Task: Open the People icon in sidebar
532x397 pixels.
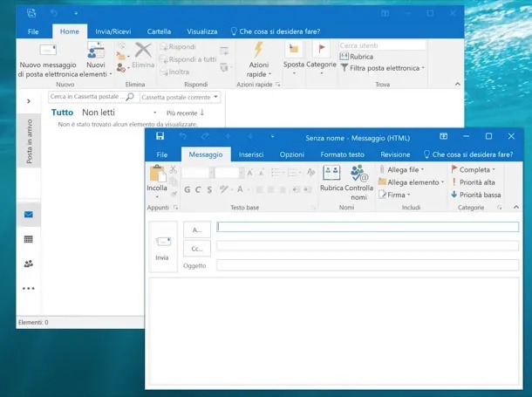Action: [x=29, y=264]
